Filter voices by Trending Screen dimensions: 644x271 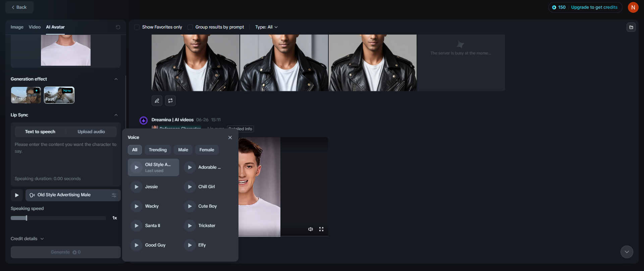158,150
